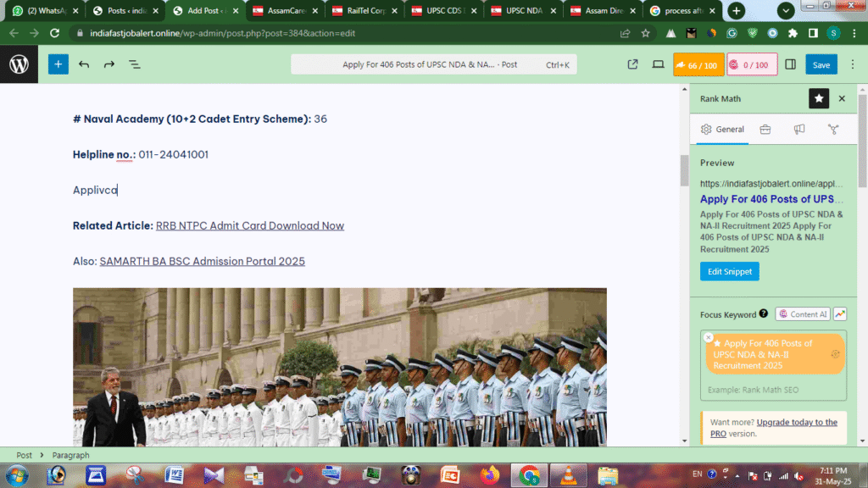Reload the current page

[x=54, y=33]
